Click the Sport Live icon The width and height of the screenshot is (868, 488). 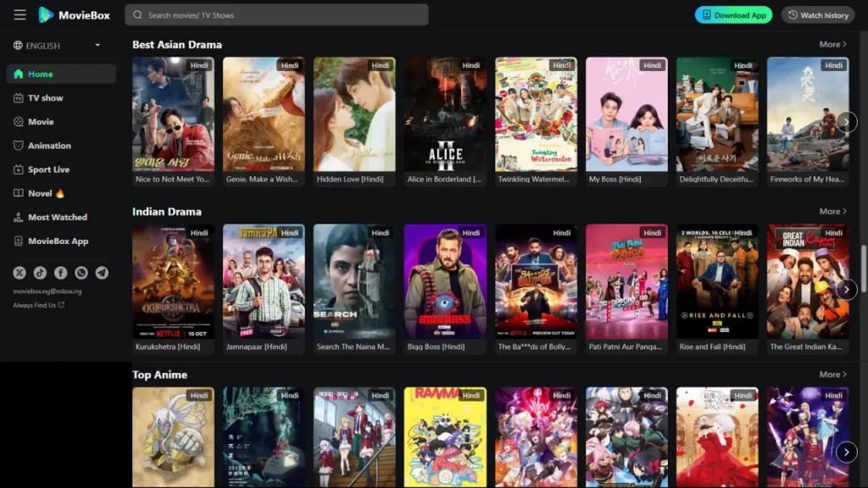pos(19,169)
